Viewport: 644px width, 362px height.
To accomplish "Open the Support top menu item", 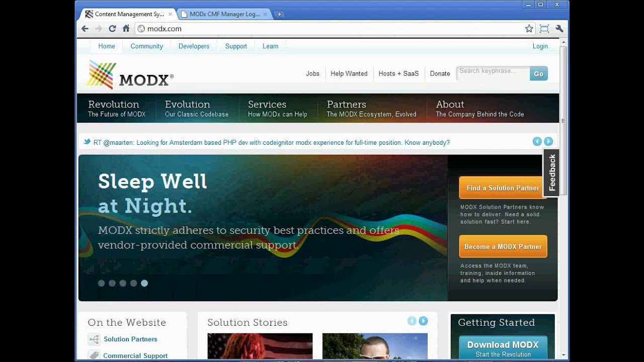I will click(x=236, y=46).
